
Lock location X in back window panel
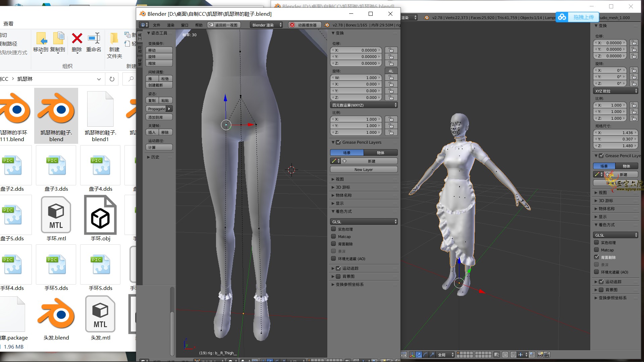pyautogui.click(x=634, y=43)
